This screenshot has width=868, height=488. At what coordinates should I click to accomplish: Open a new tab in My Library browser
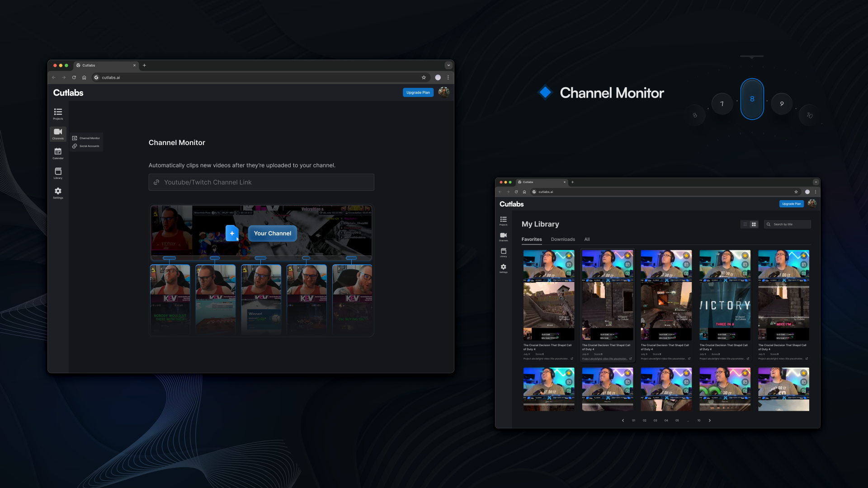click(x=572, y=182)
